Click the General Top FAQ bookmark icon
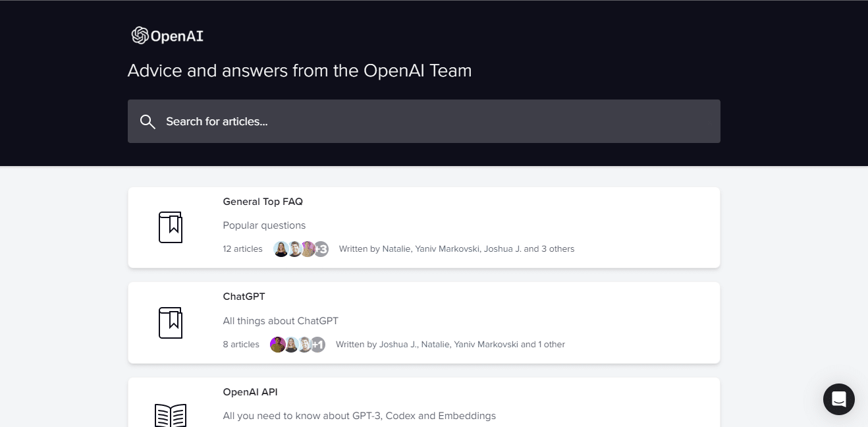The image size is (868, 427). (x=171, y=227)
